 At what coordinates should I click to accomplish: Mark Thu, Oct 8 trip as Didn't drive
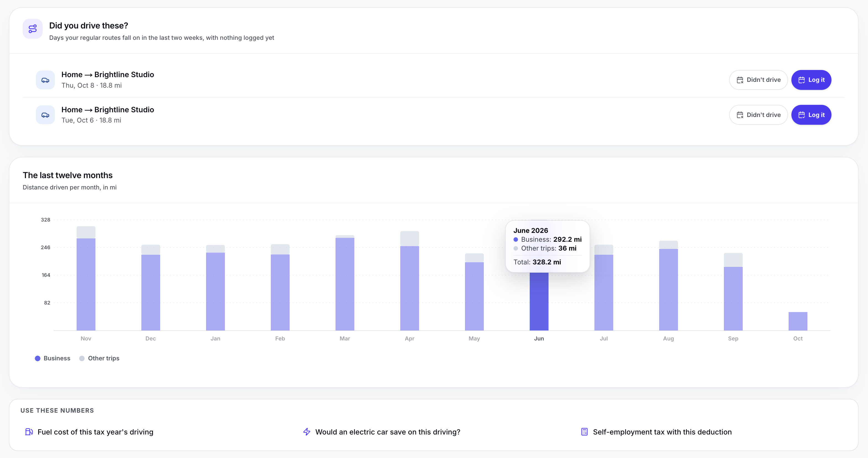(x=758, y=80)
